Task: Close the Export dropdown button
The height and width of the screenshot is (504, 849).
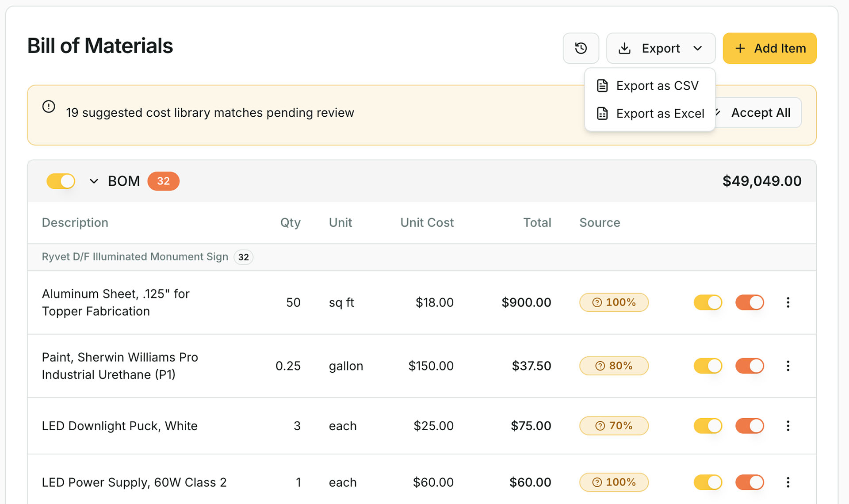Action: pyautogui.click(x=661, y=48)
